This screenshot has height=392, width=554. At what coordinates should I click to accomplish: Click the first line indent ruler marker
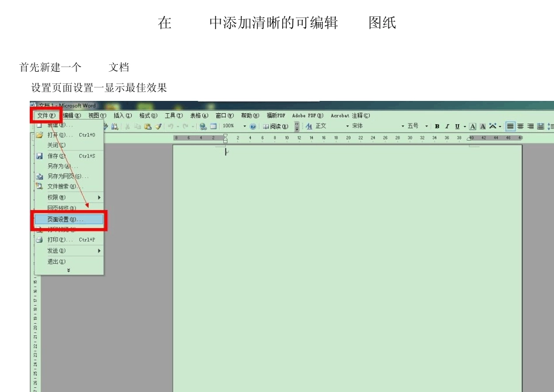(226, 136)
